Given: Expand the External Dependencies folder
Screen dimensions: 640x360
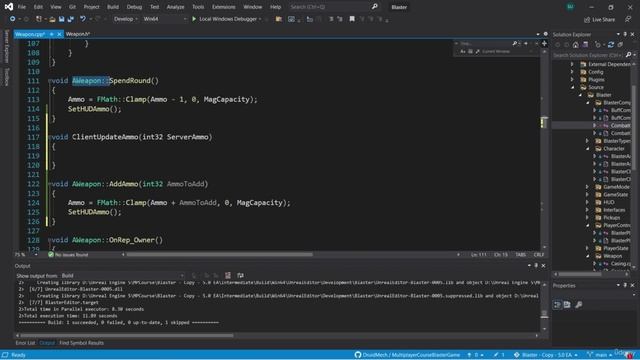Looking at the screenshot, I should pos(572,64).
